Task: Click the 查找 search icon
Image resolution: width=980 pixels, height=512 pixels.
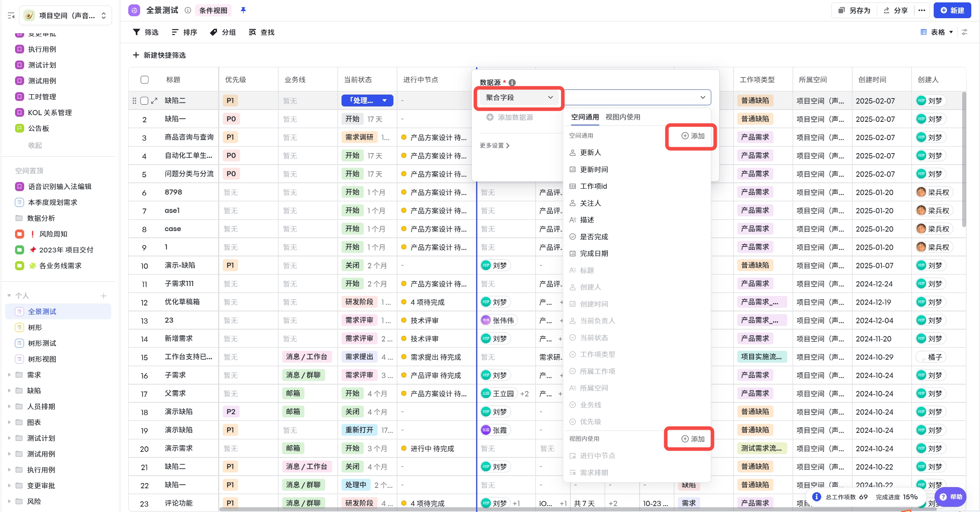Action: click(252, 32)
